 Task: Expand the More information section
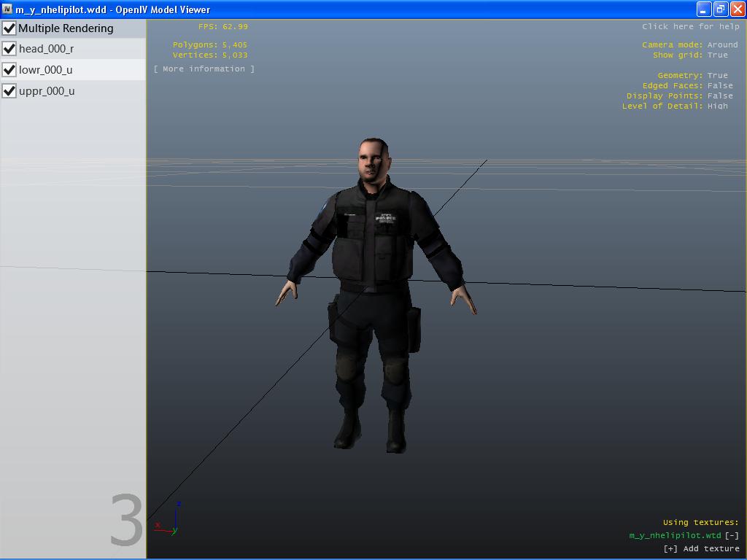coord(204,69)
